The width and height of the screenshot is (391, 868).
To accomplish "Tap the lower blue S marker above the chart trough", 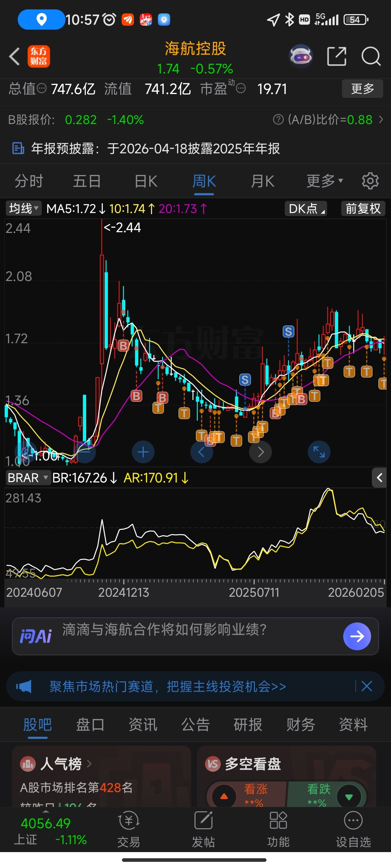I will [245, 380].
